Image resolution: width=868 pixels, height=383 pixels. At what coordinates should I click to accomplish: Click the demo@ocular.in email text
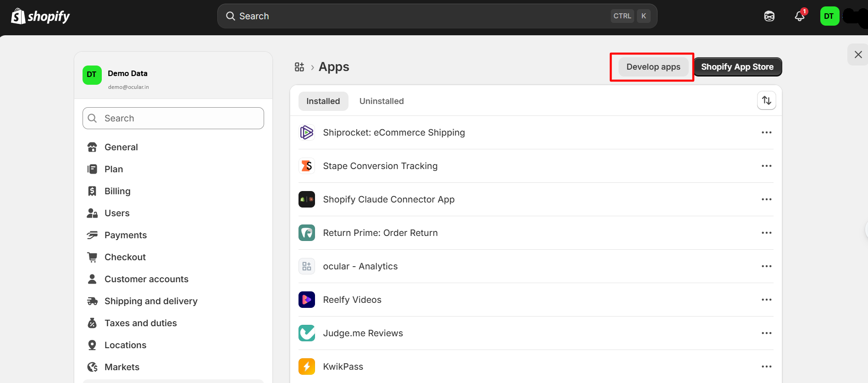tap(128, 87)
